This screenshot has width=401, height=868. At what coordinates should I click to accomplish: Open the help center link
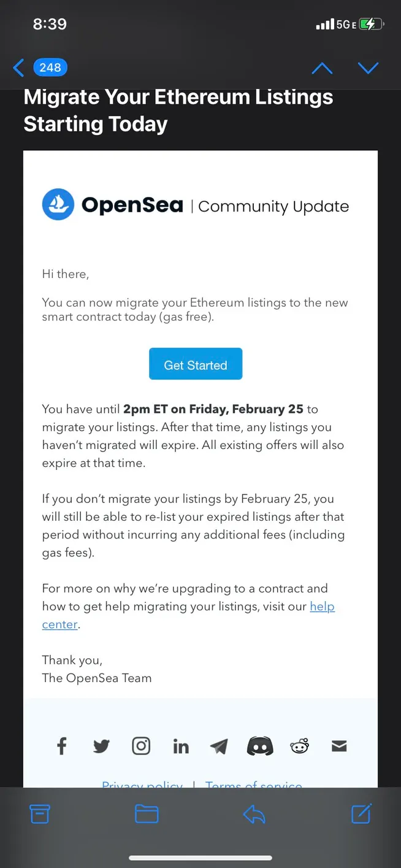322,607
